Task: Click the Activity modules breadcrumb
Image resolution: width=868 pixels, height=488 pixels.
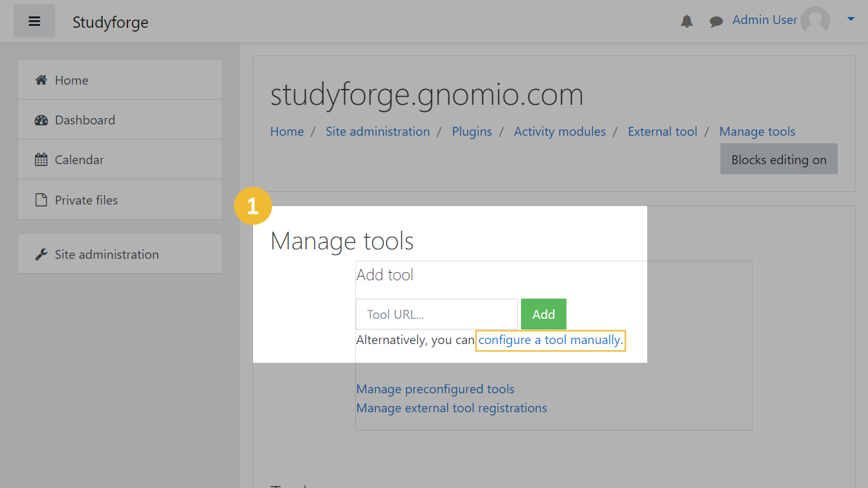Action: pyautogui.click(x=560, y=131)
